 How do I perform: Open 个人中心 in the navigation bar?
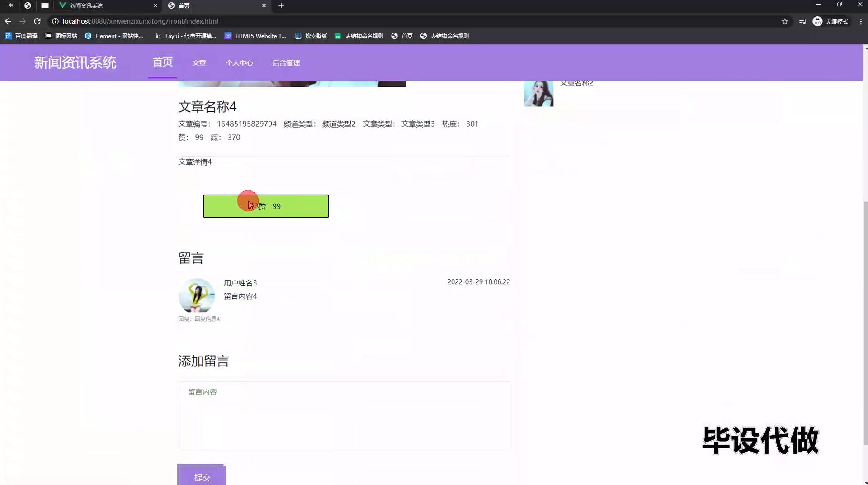239,63
